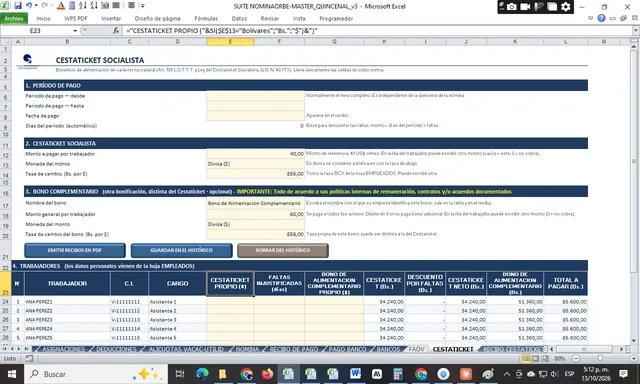Screen dimensions: 640x384
Task: Select the Fecha de pago input cell
Action: (256, 116)
